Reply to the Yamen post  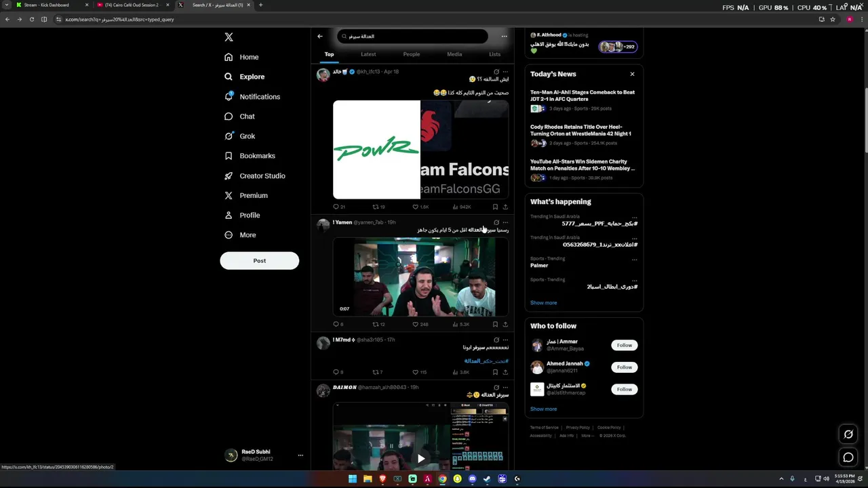338,324
